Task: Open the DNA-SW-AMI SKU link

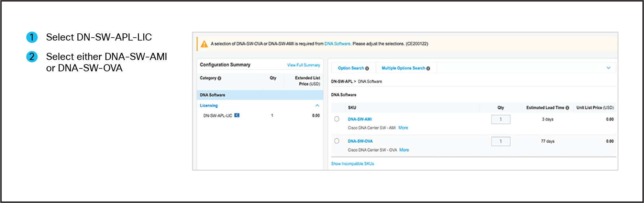Action: (x=360, y=119)
